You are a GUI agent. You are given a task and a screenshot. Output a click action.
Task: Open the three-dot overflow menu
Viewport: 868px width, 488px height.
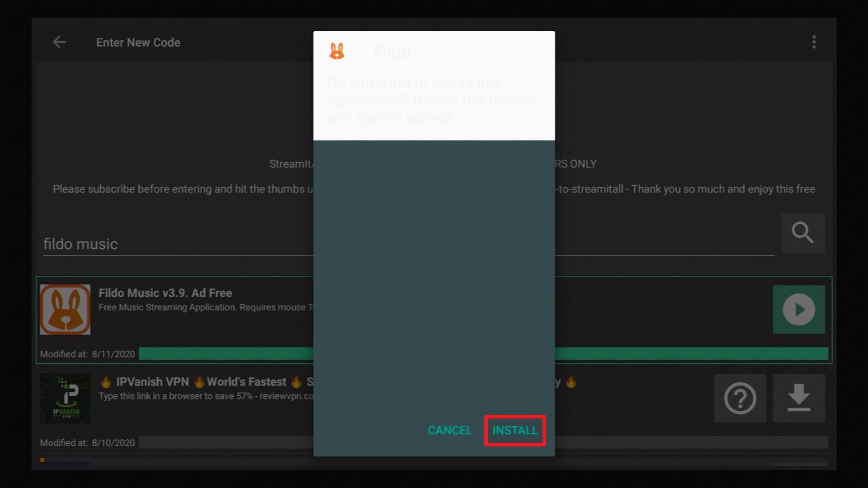814,42
